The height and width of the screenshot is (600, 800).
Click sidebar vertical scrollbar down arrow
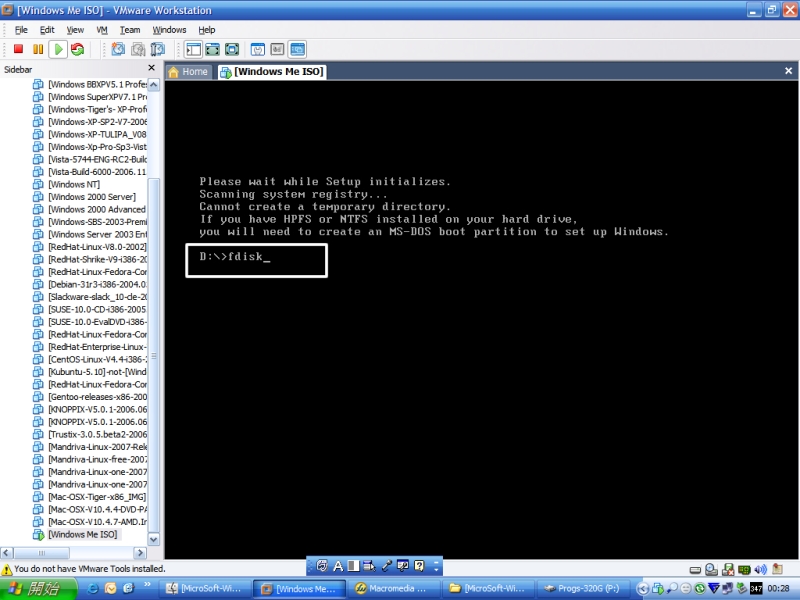click(x=154, y=539)
